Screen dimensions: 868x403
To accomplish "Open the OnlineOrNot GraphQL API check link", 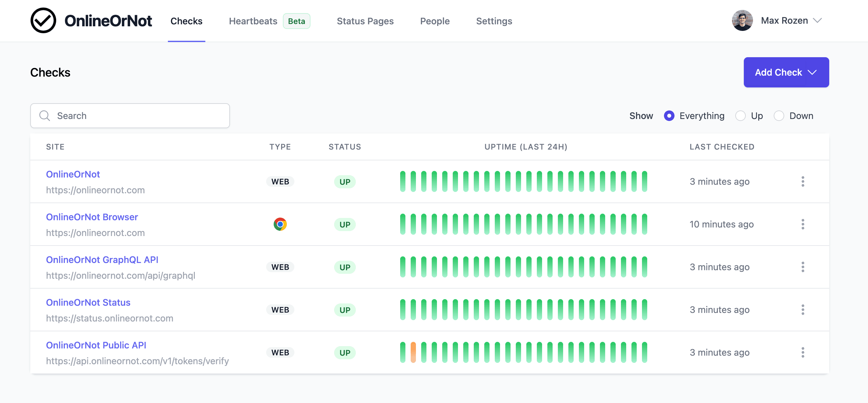I will point(102,260).
